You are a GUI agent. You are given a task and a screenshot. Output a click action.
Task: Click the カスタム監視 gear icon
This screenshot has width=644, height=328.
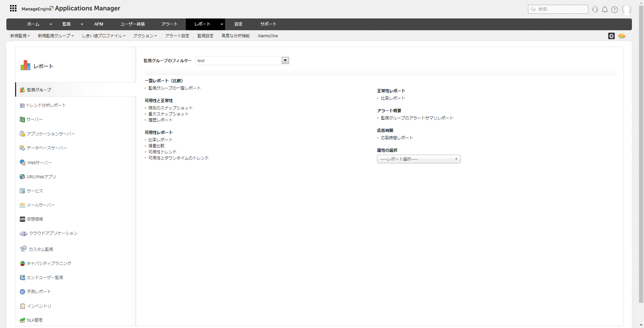point(23,248)
